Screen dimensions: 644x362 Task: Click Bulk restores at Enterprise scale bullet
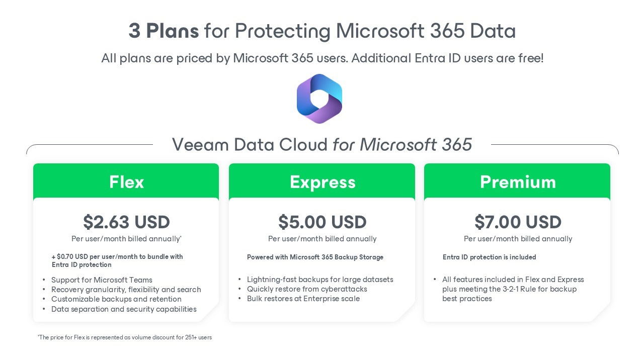click(303, 299)
